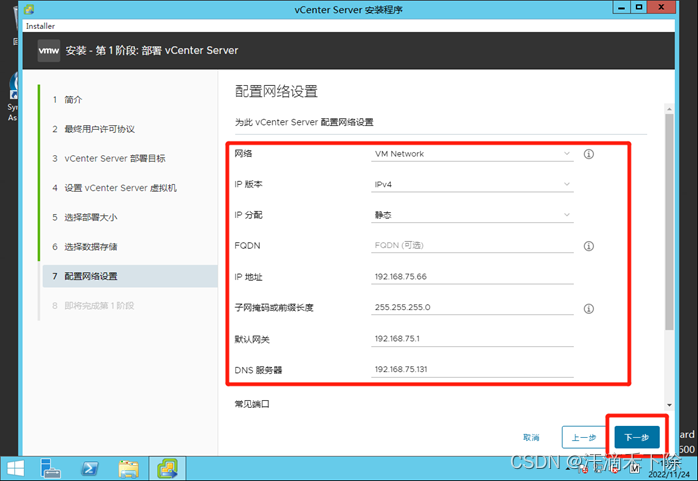Select the vCenter installer taskbar icon

[x=167, y=469]
